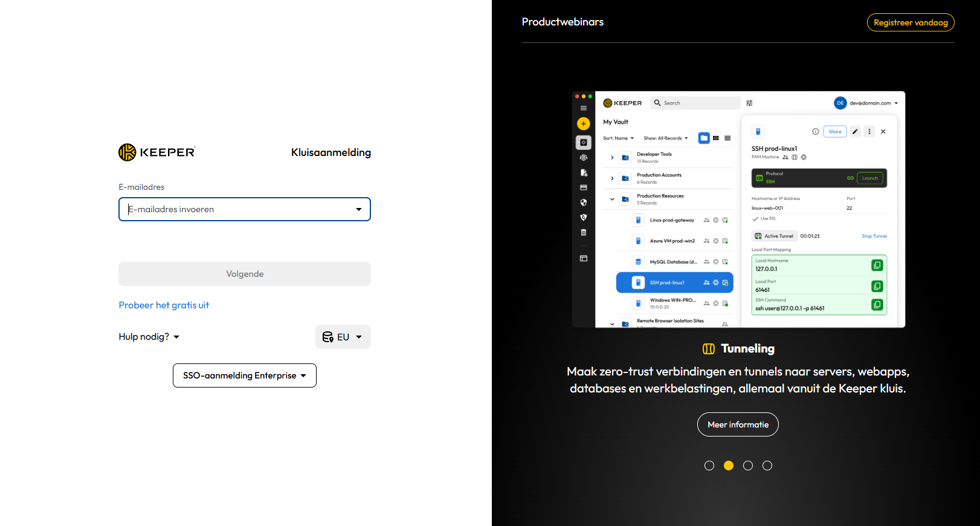This screenshot has height=526, width=980.
Task: Open the EU region selector
Action: [x=343, y=337]
